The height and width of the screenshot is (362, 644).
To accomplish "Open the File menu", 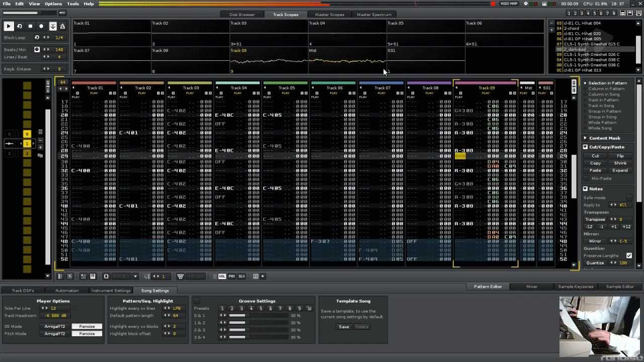I will 7,4.
